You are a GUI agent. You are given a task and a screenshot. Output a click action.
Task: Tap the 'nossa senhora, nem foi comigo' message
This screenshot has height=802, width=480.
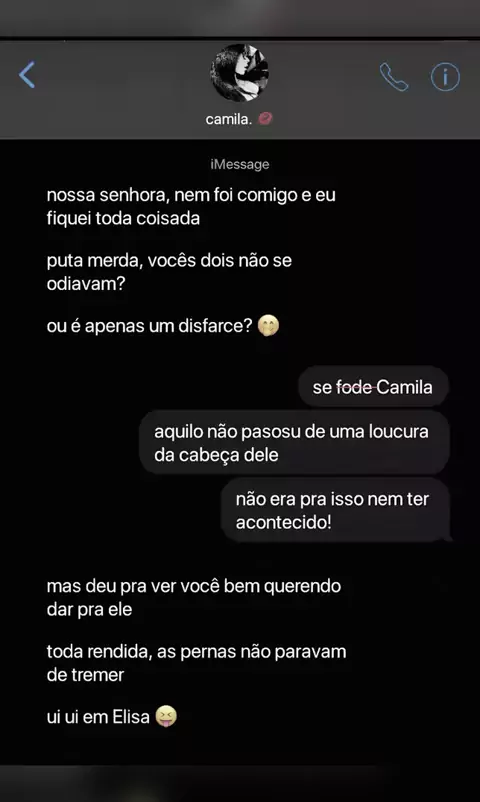pos(191,207)
